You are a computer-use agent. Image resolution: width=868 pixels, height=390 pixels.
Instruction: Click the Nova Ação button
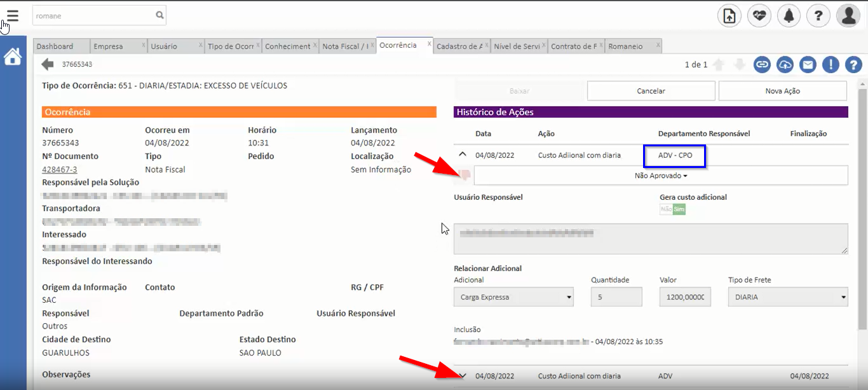pyautogui.click(x=782, y=91)
